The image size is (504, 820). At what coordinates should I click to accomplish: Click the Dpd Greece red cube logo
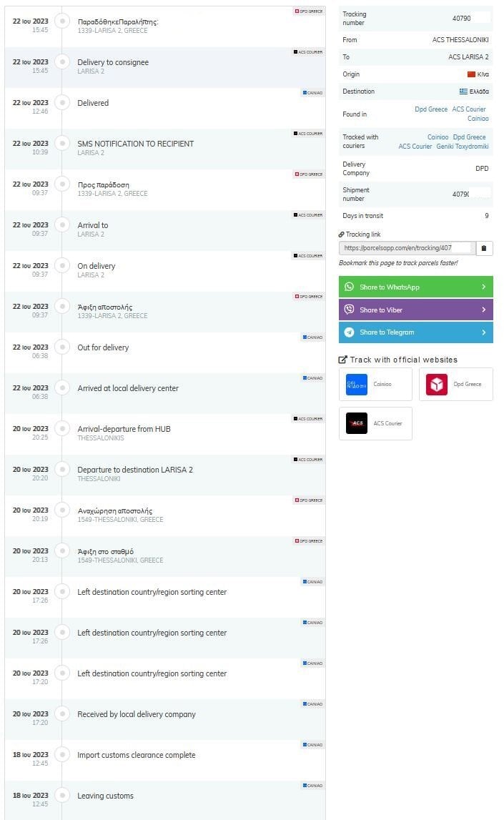[x=437, y=385]
